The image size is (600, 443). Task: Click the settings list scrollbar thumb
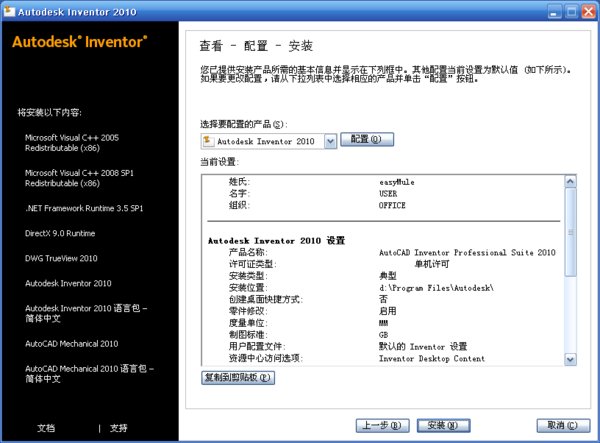point(570,232)
